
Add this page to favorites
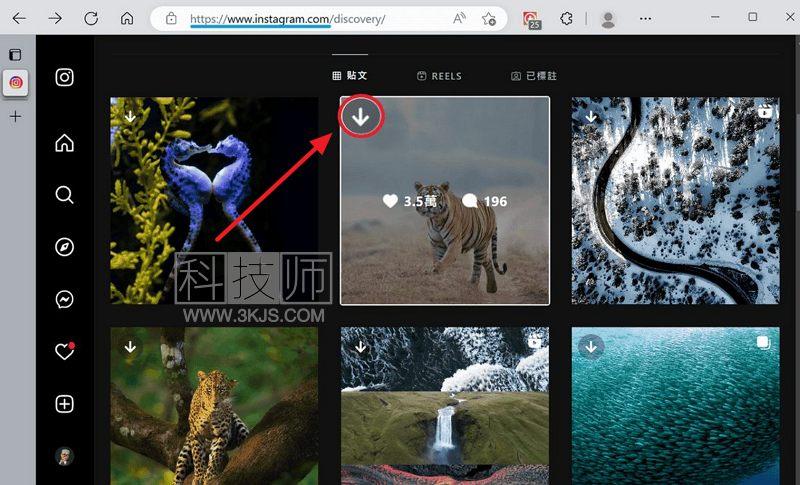489,19
